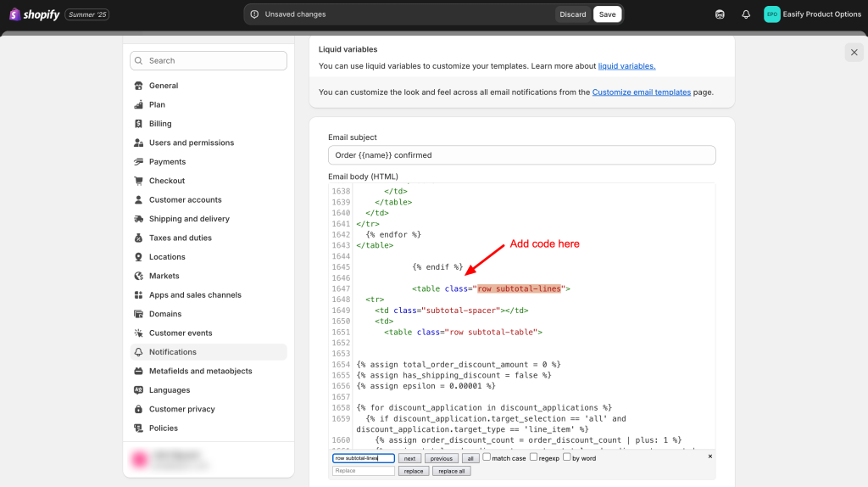Click the code search input field
The height and width of the screenshot is (487, 868).
click(x=363, y=458)
